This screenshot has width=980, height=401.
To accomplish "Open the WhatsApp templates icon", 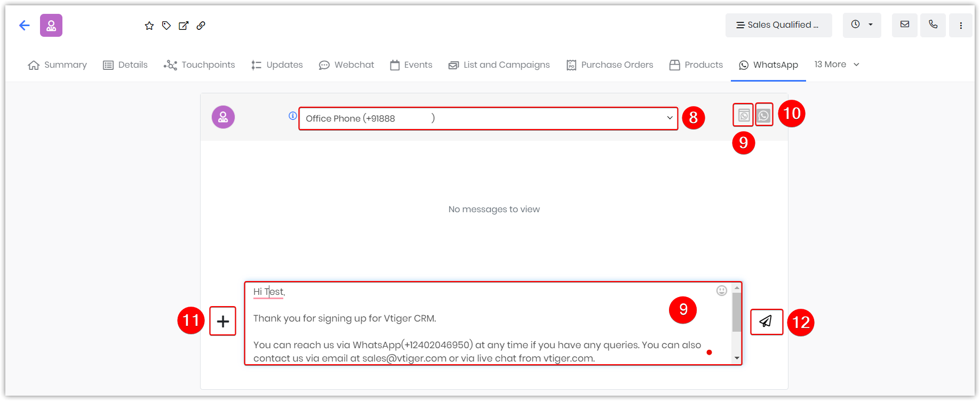I will coord(744,115).
